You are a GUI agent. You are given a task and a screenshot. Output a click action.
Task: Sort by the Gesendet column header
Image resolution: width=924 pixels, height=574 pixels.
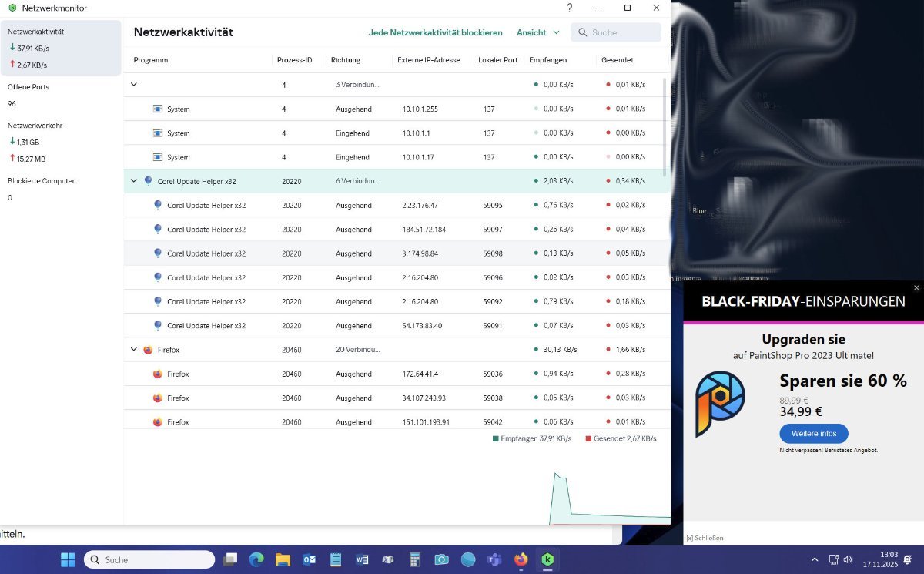[617, 59]
